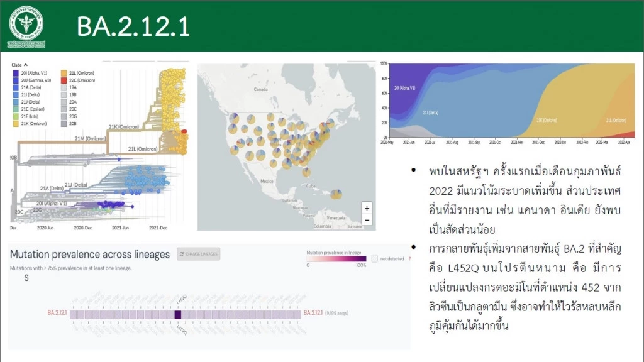Click the red BA.2.12.1 lineage label
The height and width of the screenshot is (362, 644).
(x=57, y=312)
